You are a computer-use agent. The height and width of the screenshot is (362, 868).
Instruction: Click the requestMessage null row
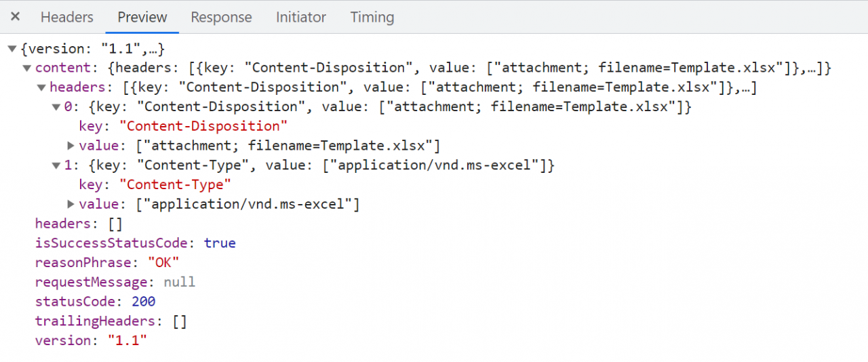115,282
